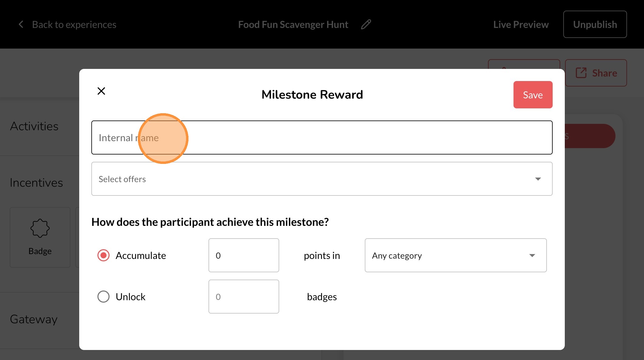Click the Unlock badges number field
Image resolution: width=644 pixels, height=360 pixels.
(x=243, y=297)
